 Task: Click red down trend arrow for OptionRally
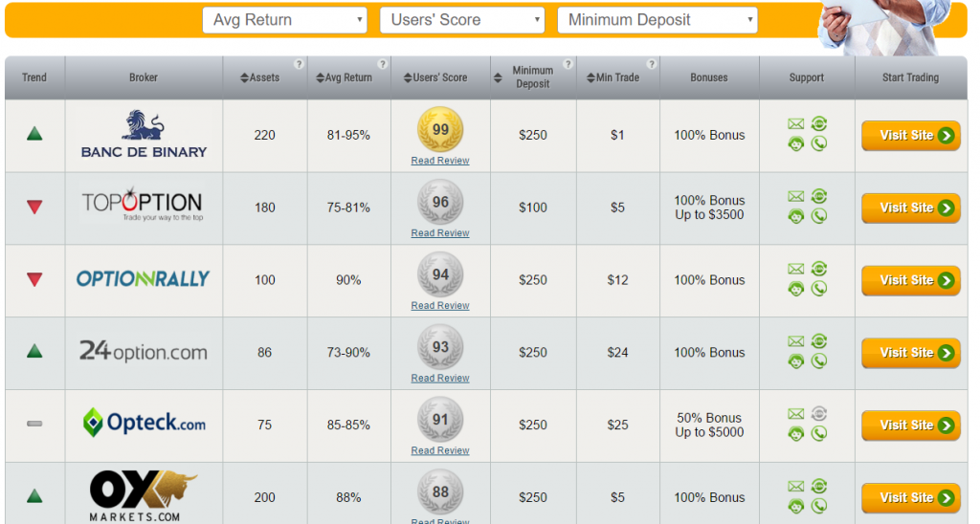tap(34, 279)
